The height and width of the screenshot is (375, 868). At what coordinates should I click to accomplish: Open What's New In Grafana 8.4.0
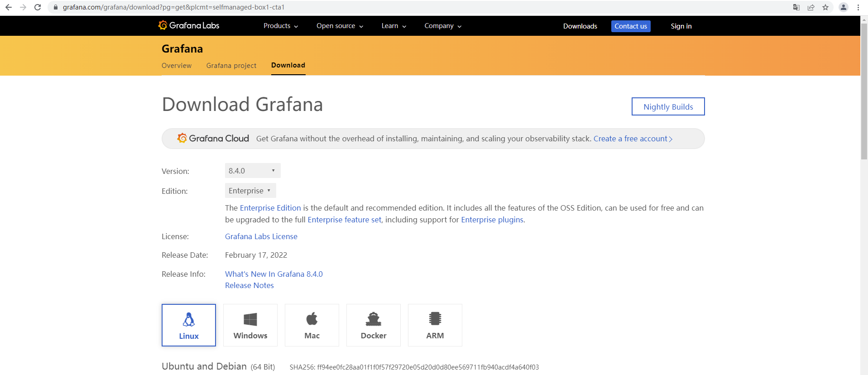[274, 274]
